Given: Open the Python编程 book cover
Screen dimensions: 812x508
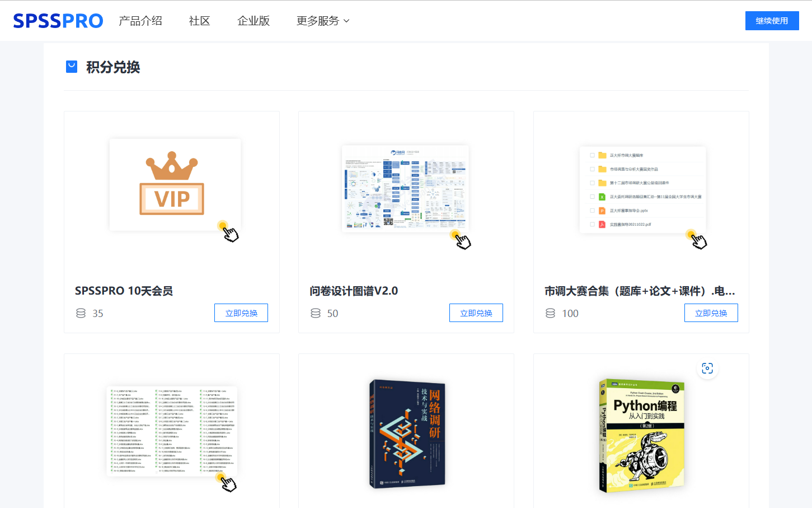Looking at the screenshot, I should coord(642,436).
